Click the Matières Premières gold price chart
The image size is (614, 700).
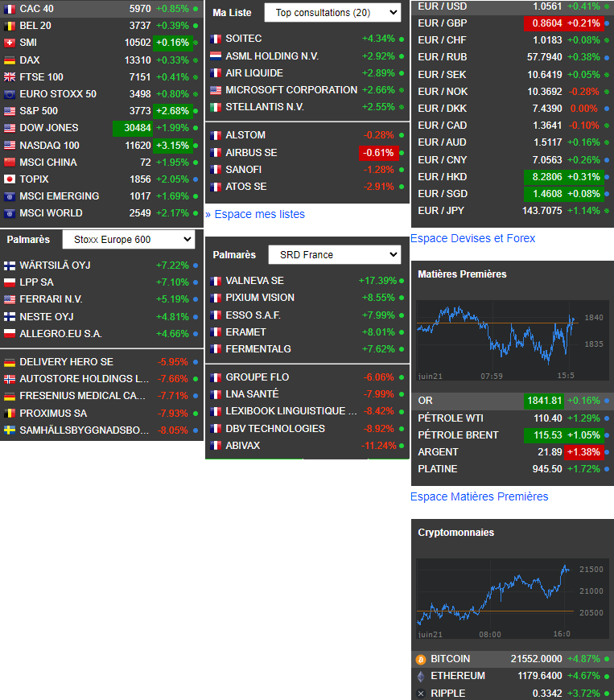click(x=512, y=340)
